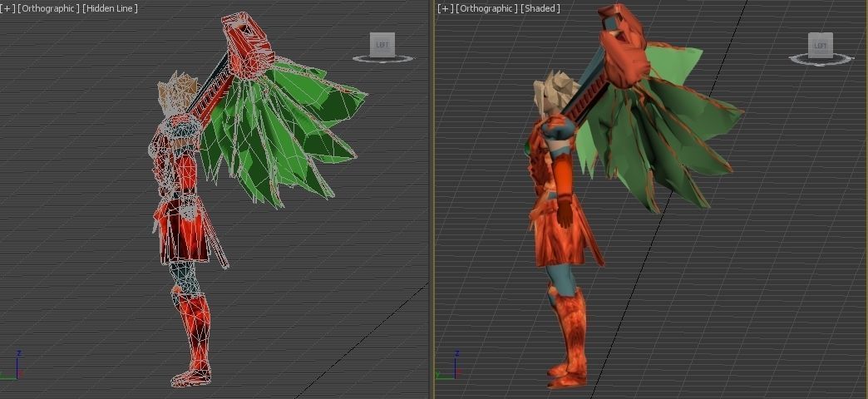This screenshot has width=868, height=399.
Task: Open Orthographic view menu in left viewport
Action: coord(49,8)
